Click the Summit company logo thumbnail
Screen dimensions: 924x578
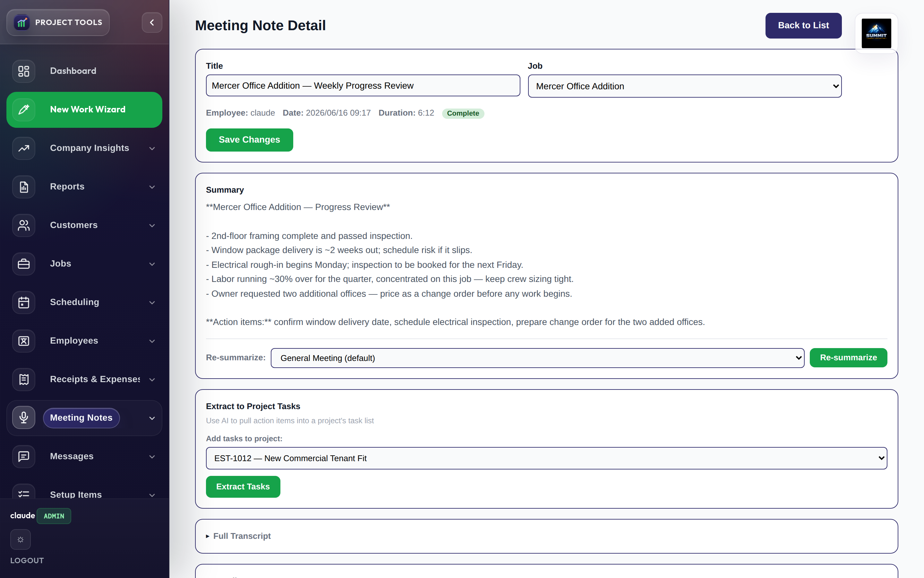tap(876, 33)
